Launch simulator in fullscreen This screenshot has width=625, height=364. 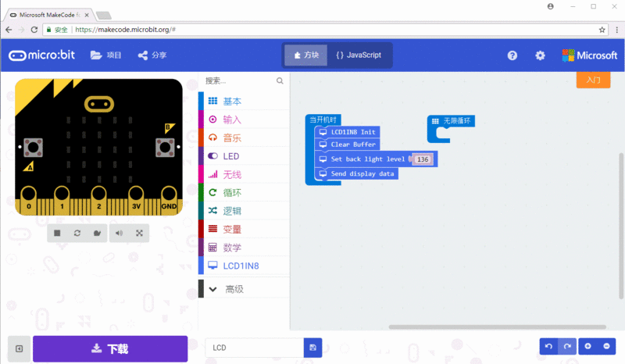pyautogui.click(x=139, y=234)
